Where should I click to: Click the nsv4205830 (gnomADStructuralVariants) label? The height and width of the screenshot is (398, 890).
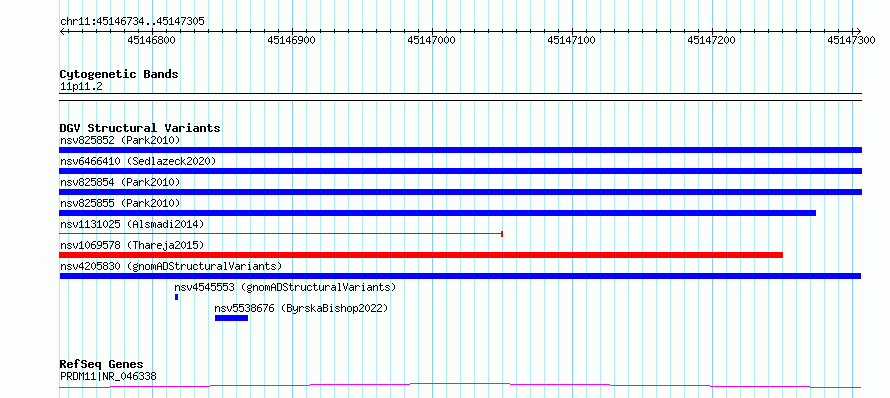coord(171,266)
